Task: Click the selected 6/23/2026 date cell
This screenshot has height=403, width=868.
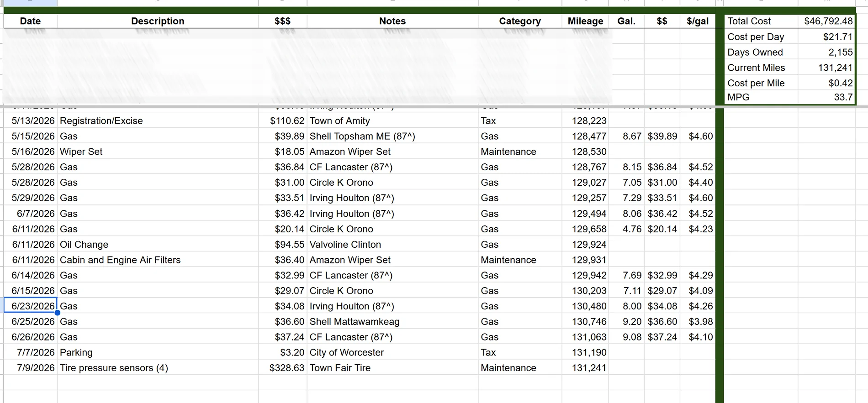Action: 31,306
